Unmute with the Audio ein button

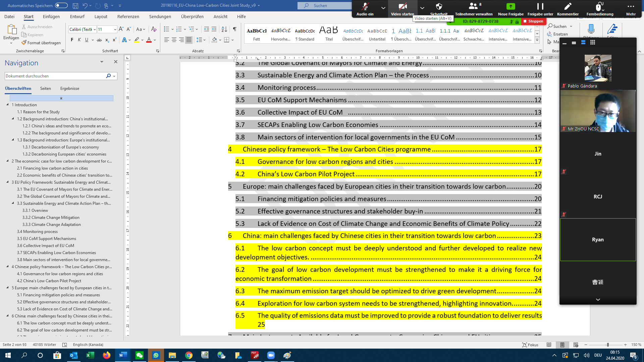point(365,9)
